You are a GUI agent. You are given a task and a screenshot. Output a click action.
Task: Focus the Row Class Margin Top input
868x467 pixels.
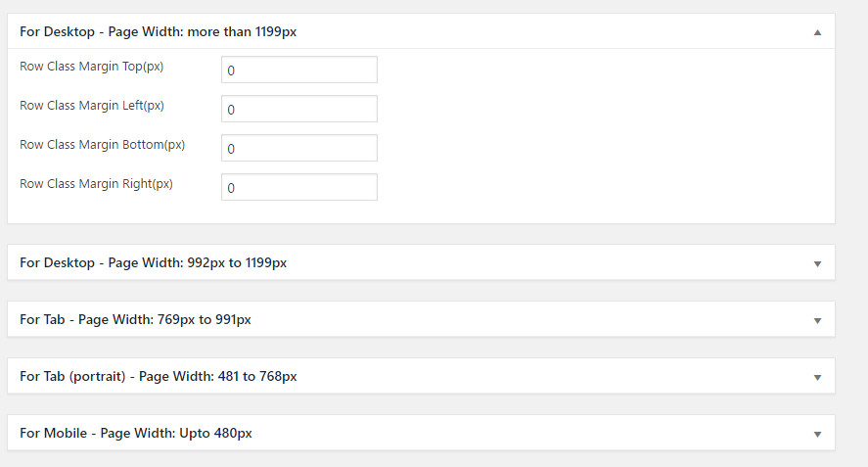299,70
